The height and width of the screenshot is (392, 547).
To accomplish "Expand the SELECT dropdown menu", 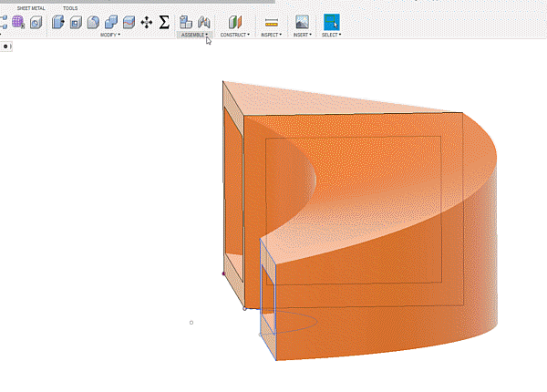I will click(x=332, y=35).
